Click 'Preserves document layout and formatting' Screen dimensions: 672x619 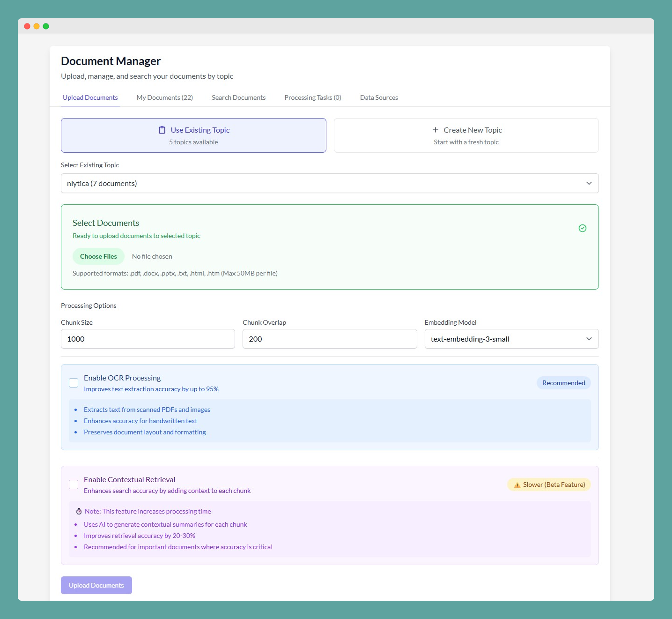coord(145,432)
